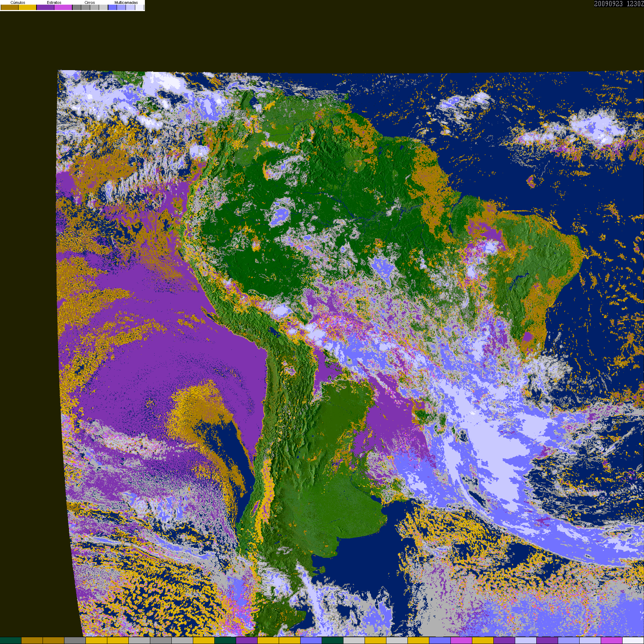The width and height of the screenshot is (644, 644).
Task: Click the 20090923 1230Z timestamp
Action: (619, 4)
